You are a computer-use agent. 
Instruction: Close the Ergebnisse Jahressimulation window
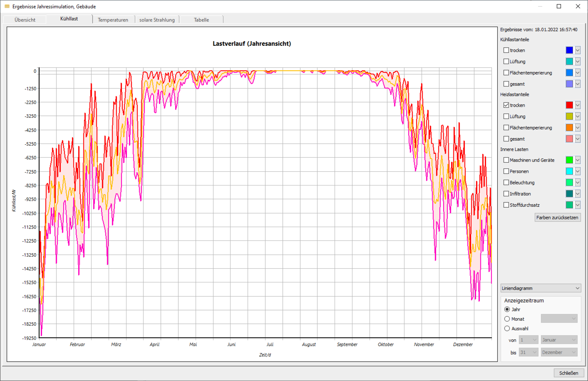578,6
